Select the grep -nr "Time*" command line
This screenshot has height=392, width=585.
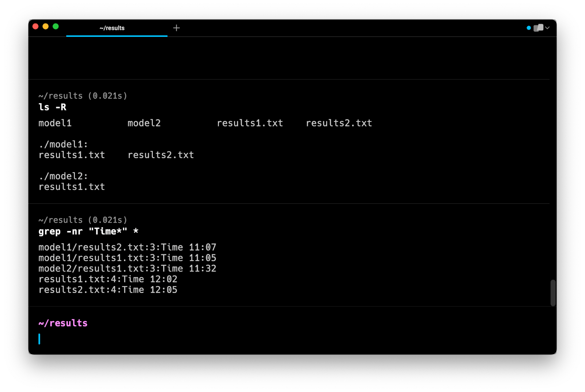tap(88, 232)
